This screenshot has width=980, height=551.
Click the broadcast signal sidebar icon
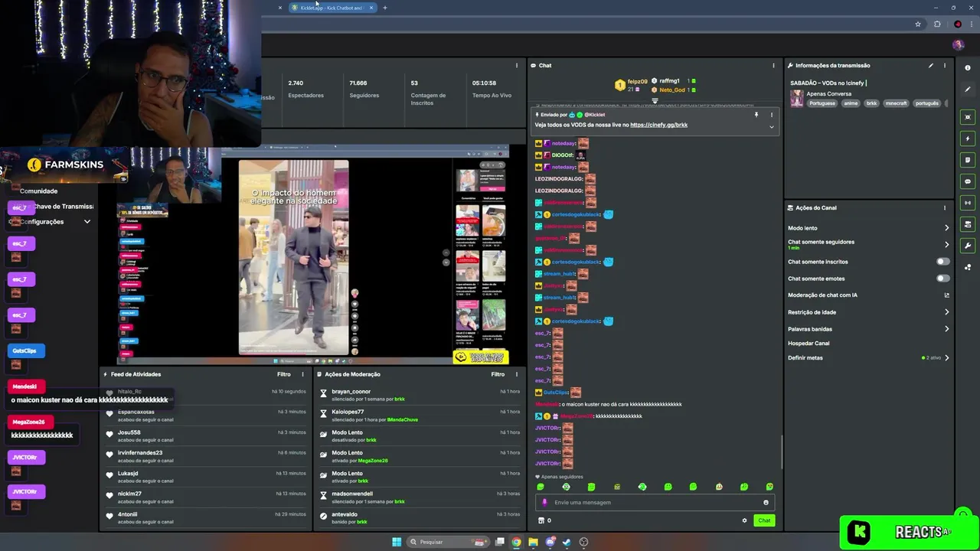tap(968, 203)
